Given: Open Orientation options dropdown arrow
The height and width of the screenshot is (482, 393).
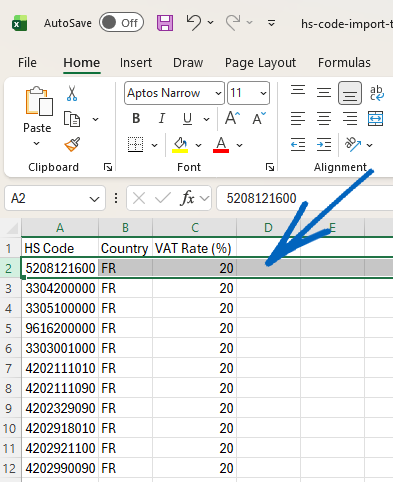Looking at the screenshot, I should point(369,145).
